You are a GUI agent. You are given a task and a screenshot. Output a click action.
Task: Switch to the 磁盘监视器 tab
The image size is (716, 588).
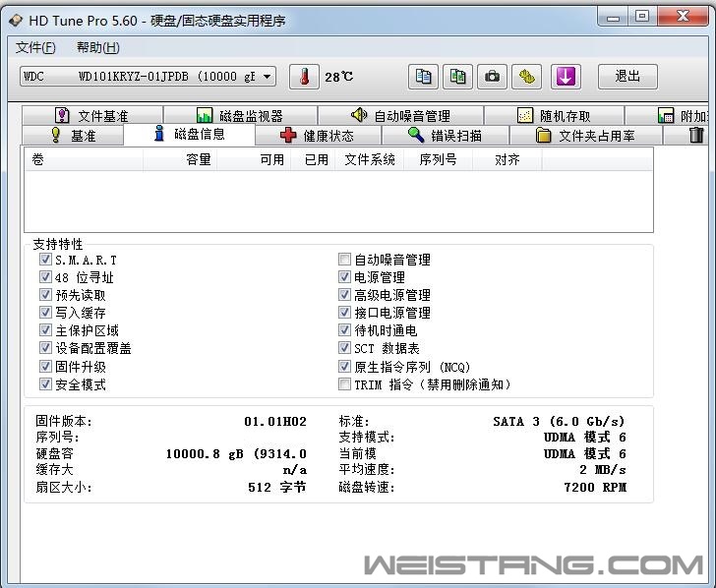tap(241, 115)
